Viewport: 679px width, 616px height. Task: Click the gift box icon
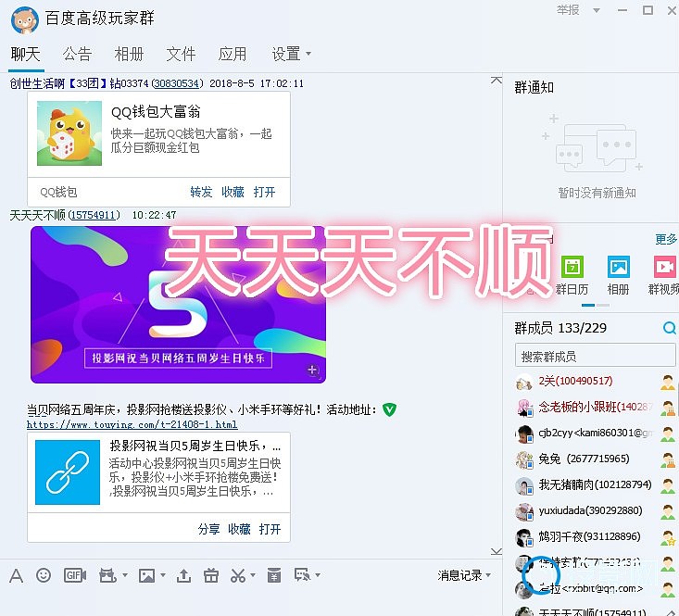pos(211,576)
